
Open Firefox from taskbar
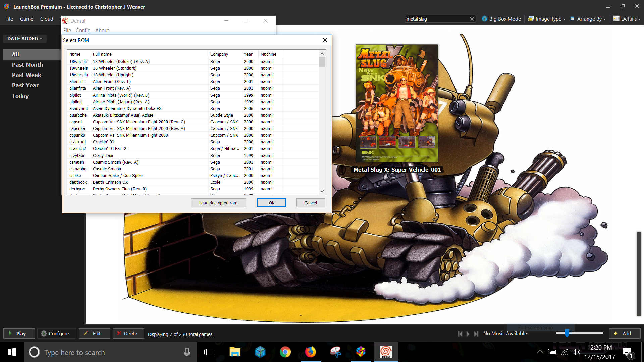pos(311,352)
